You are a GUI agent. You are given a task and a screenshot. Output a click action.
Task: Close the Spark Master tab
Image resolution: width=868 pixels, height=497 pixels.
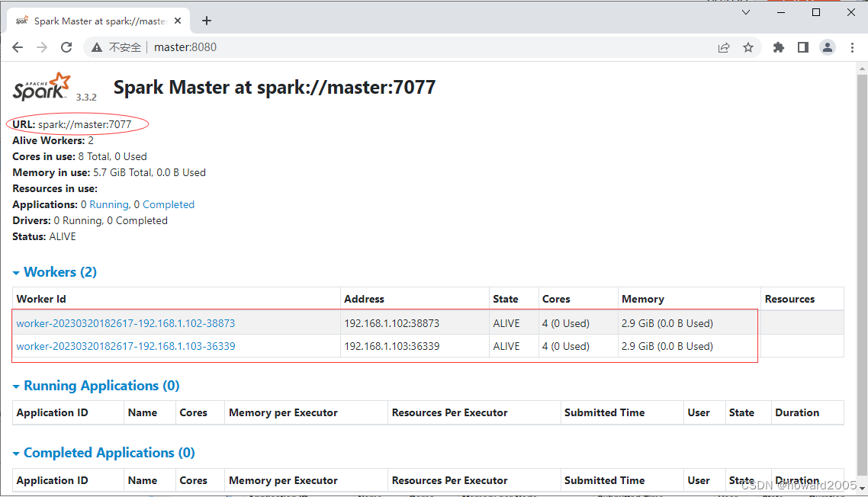click(x=178, y=21)
